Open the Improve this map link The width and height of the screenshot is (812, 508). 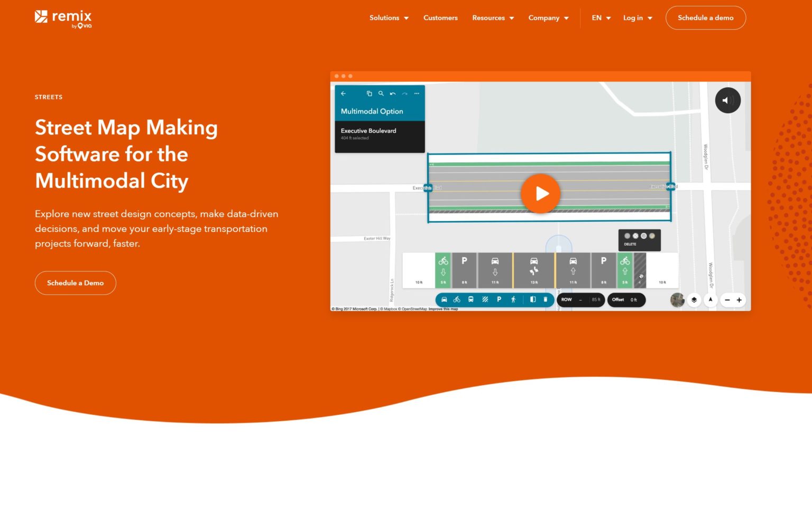[x=443, y=309]
